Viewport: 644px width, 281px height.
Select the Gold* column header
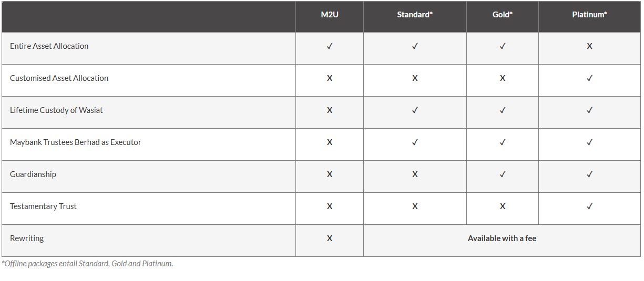coord(502,15)
